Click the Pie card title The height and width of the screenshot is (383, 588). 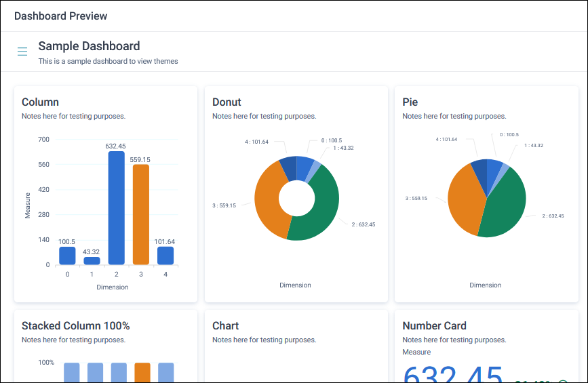pyautogui.click(x=410, y=102)
